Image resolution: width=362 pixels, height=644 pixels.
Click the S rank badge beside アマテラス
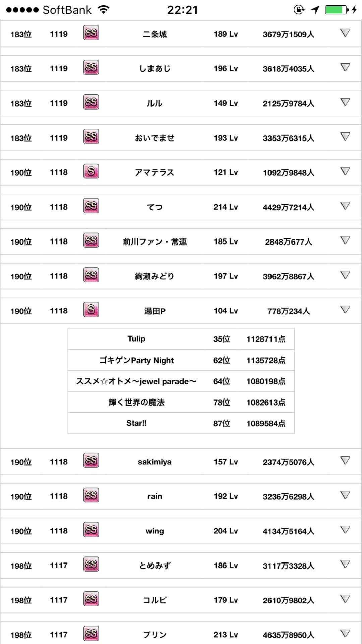(91, 171)
